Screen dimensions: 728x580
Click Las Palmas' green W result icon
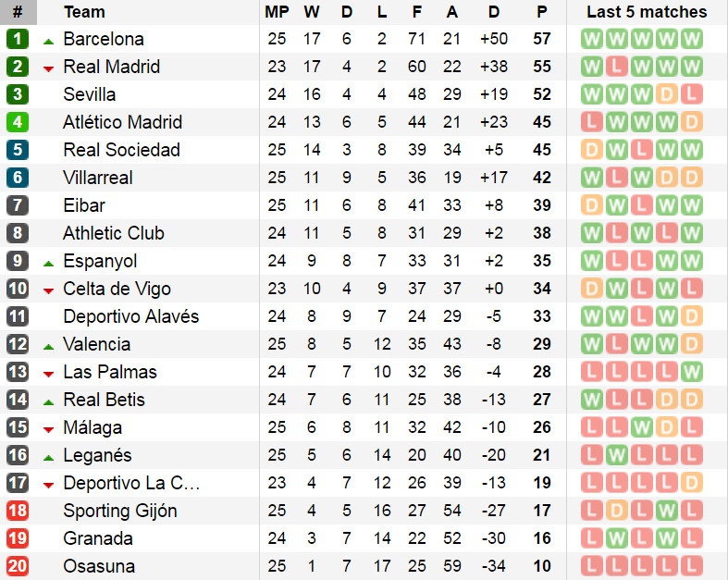click(690, 372)
